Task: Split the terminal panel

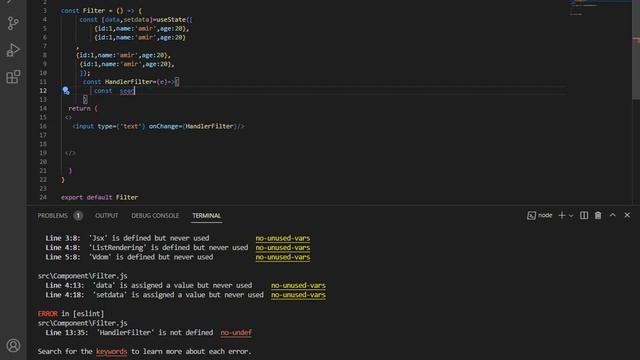Action: pyautogui.click(x=584, y=216)
